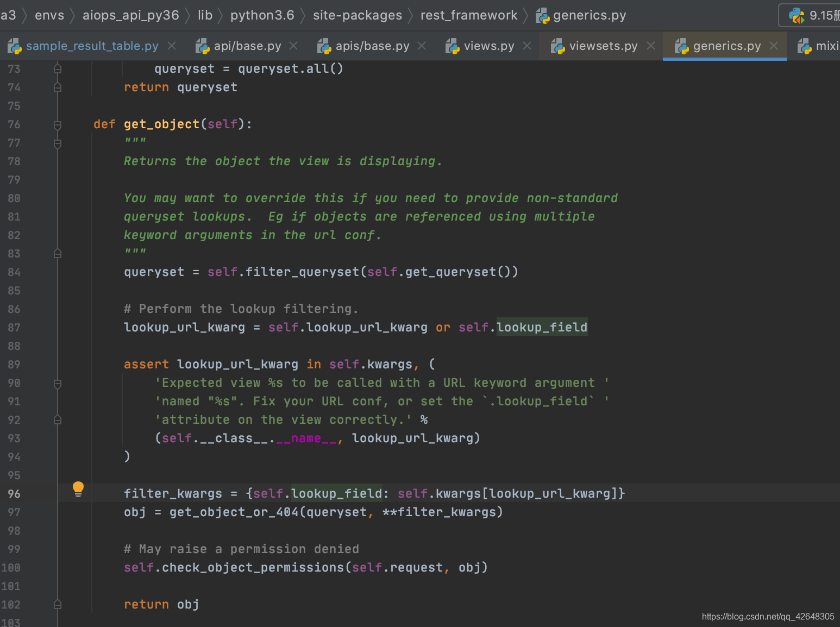Click highlighted lookup_field on line 96

coord(337,494)
